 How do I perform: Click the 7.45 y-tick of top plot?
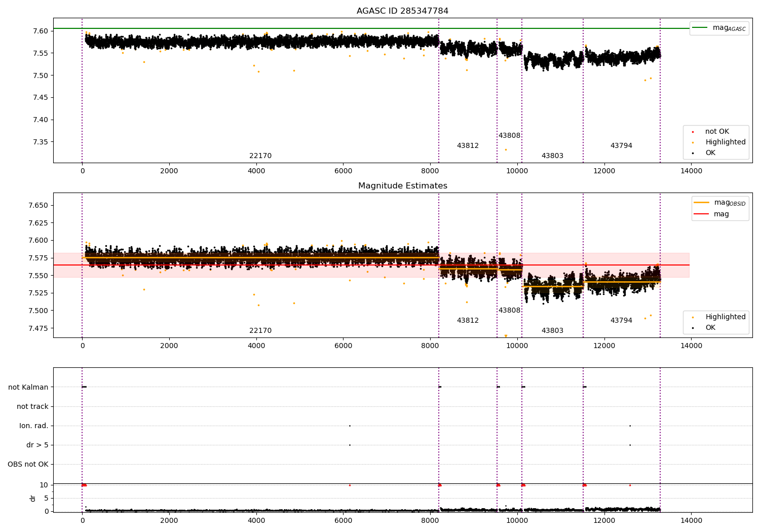pos(41,98)
